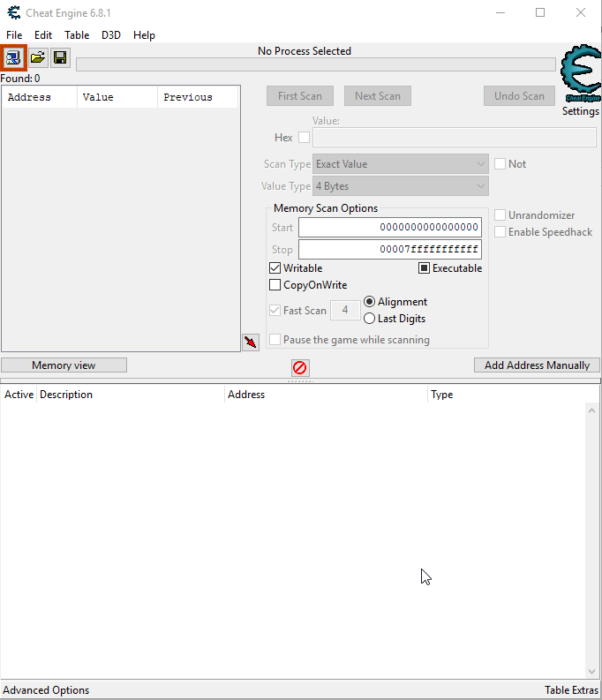
Task: Click the Start address field
Action: [x=390, y=227]
